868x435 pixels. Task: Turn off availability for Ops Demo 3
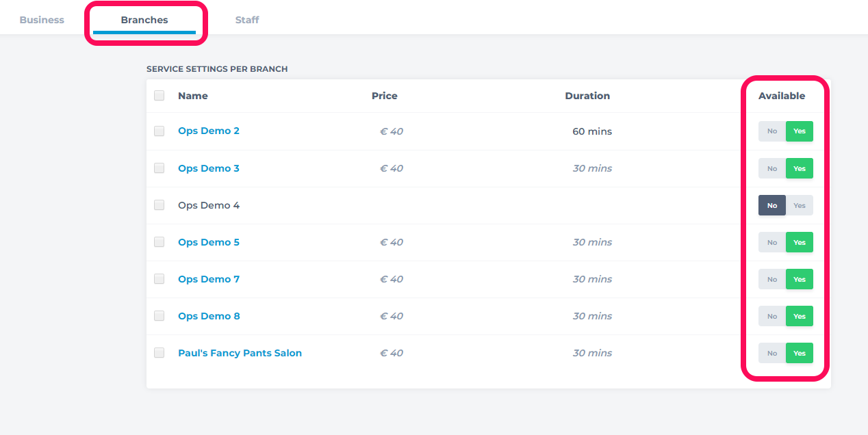click(772, 168)
